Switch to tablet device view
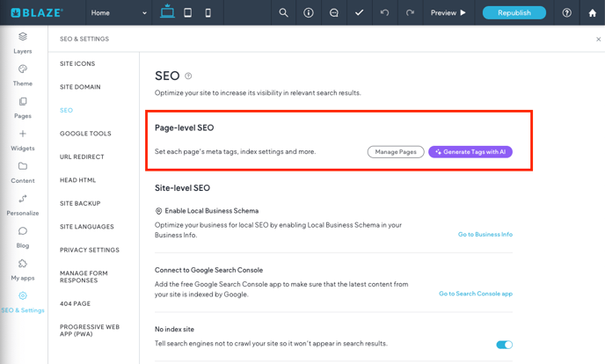 pyautogui.click(x=187, y=13)
